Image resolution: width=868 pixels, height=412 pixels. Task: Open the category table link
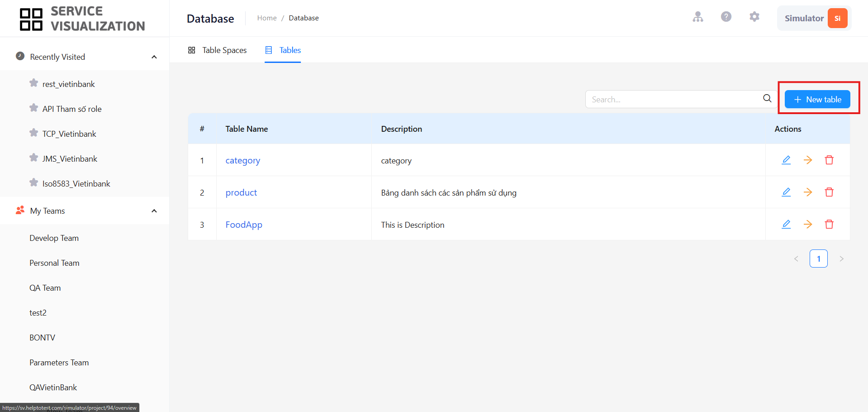[243, 160]
